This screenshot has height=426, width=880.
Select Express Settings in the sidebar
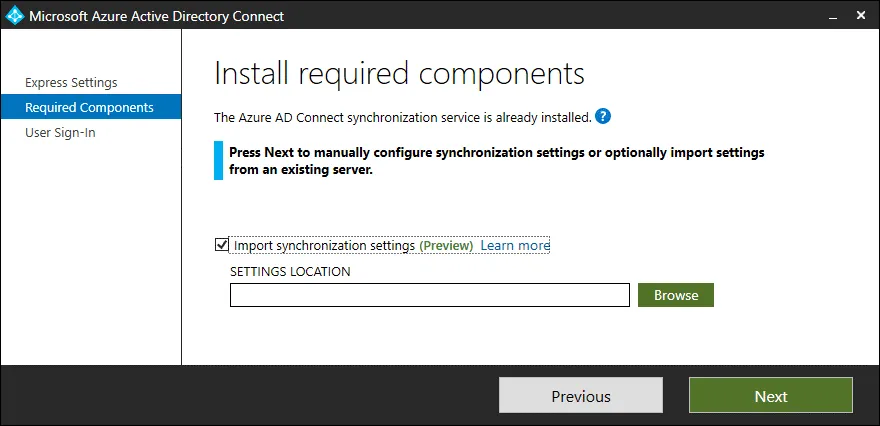tap(71, 82)
